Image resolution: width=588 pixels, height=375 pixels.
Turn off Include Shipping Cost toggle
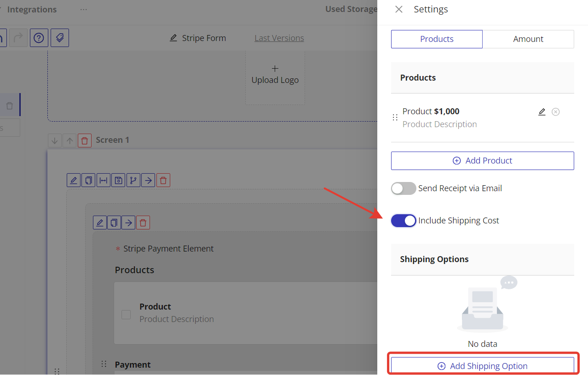[x=404, y=221]
